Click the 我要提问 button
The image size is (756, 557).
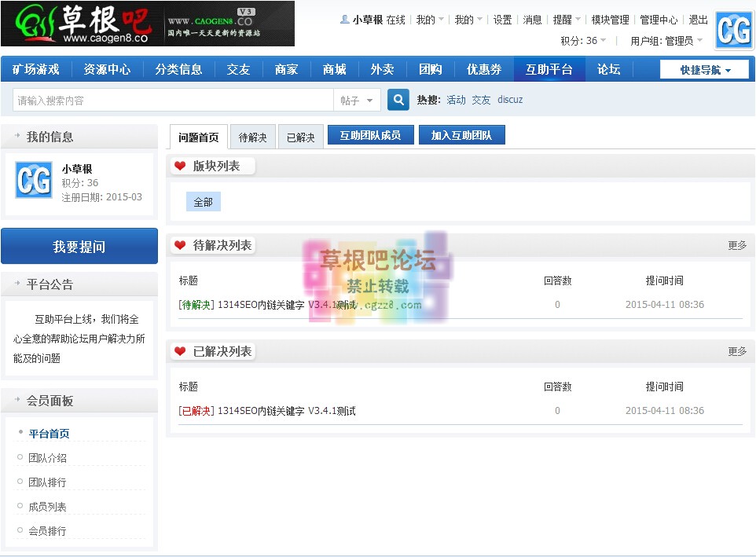79,246
